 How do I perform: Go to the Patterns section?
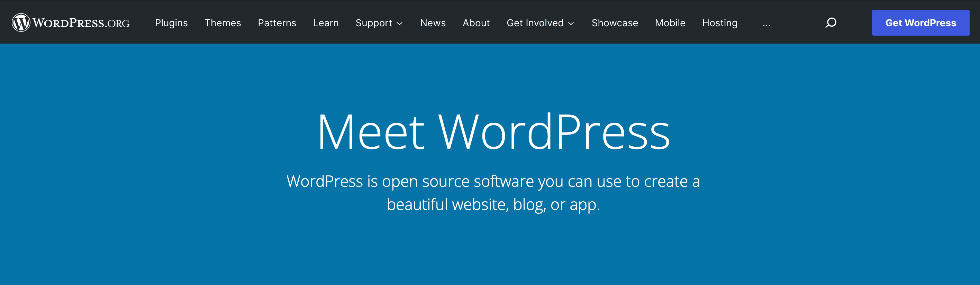click(277, 23)
